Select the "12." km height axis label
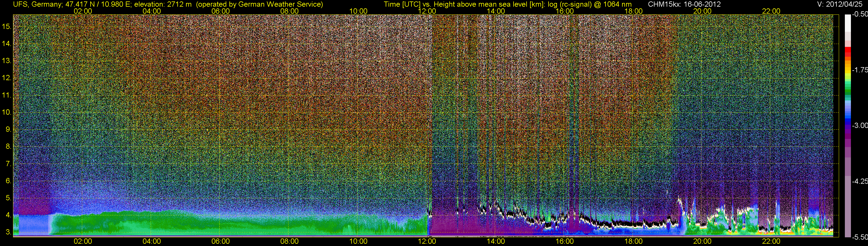 (7, 78)
